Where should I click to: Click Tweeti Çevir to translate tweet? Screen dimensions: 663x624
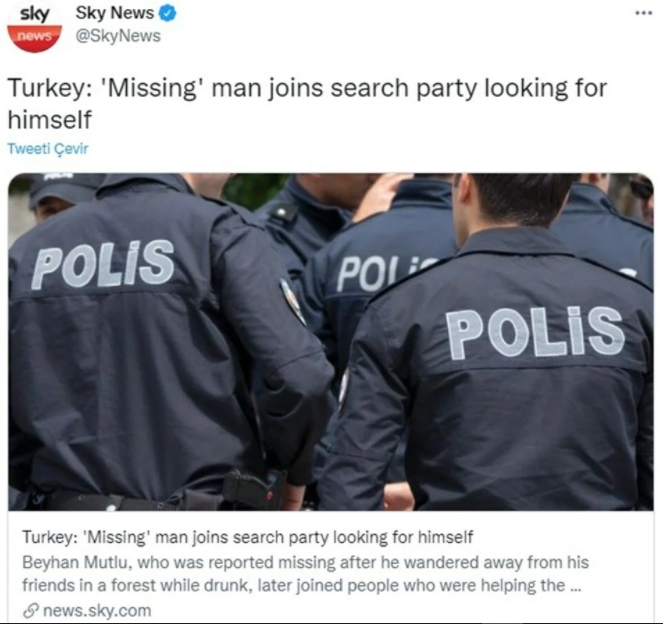(48, 149)
